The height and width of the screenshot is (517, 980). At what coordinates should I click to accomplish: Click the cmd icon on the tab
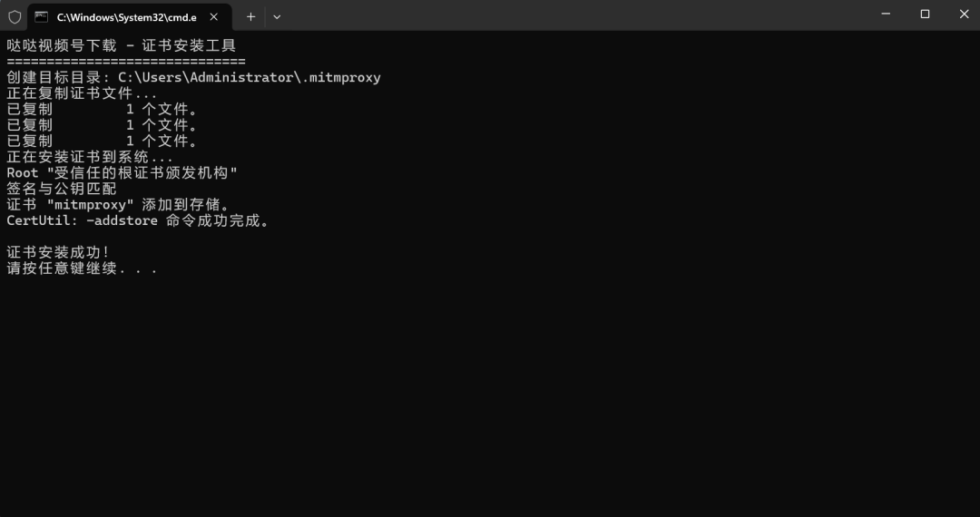42,16
